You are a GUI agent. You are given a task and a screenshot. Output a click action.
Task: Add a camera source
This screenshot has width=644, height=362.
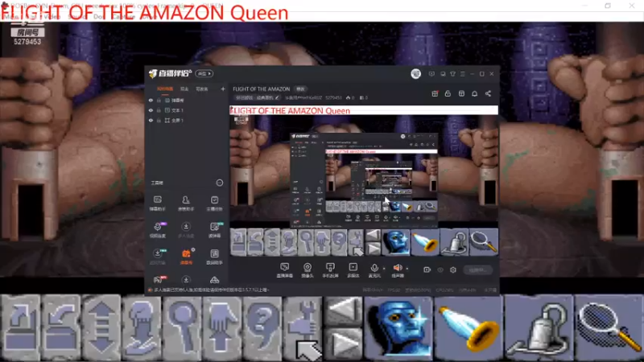pos(308,269)
